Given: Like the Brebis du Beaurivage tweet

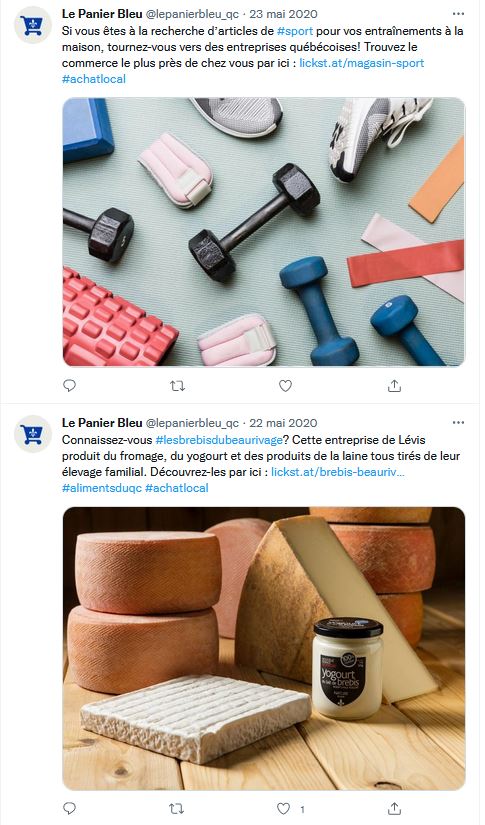Looking at the screenshot, I should 284,808.
